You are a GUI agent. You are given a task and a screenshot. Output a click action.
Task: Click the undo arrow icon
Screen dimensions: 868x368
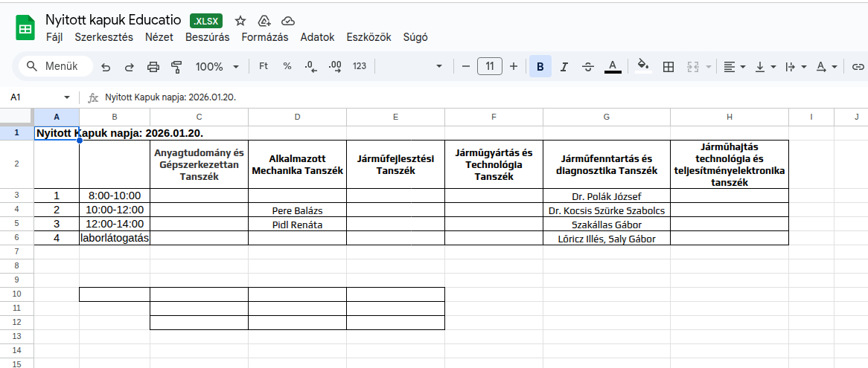(x=106, y=67)
